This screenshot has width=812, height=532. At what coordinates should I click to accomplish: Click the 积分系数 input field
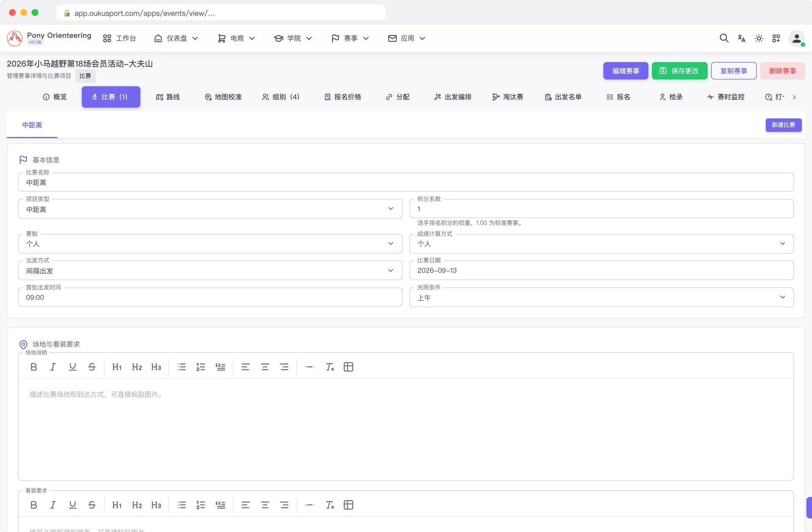point(601,209)
